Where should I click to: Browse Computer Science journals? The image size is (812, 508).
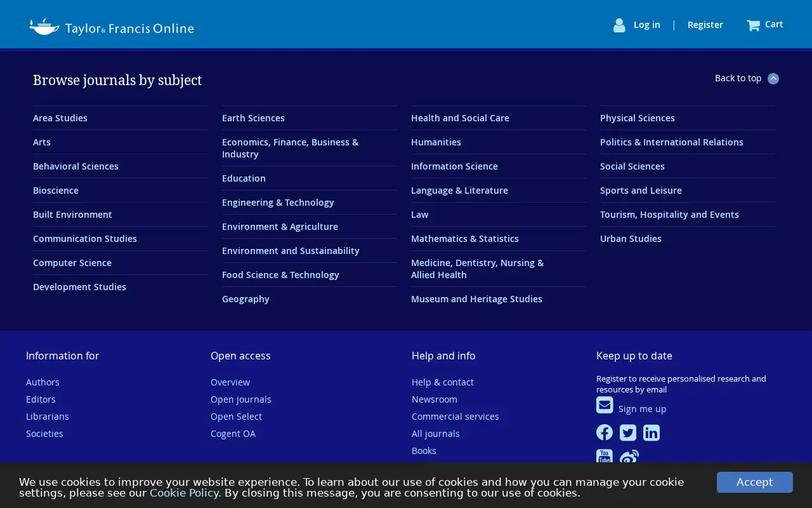(x=72, y=263)
